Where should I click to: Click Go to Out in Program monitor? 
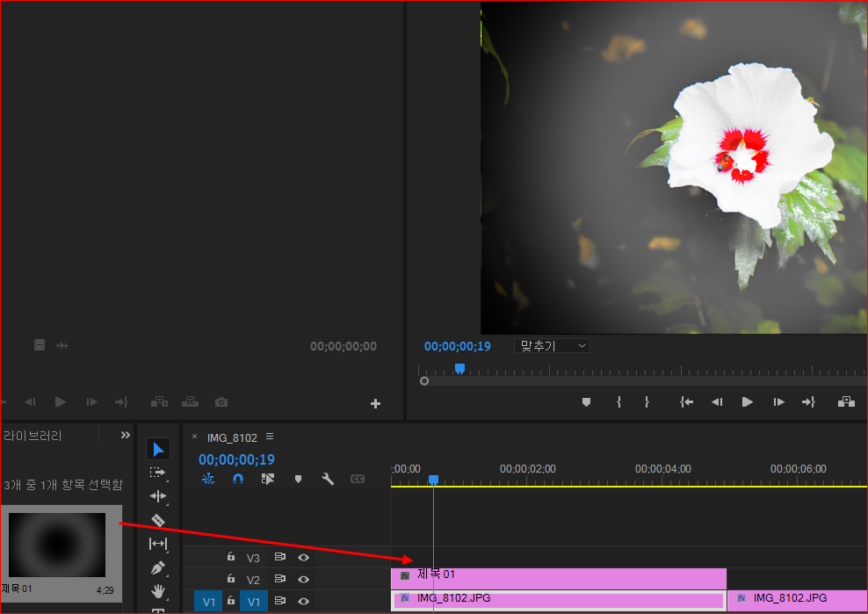click(x=809, y=402)
